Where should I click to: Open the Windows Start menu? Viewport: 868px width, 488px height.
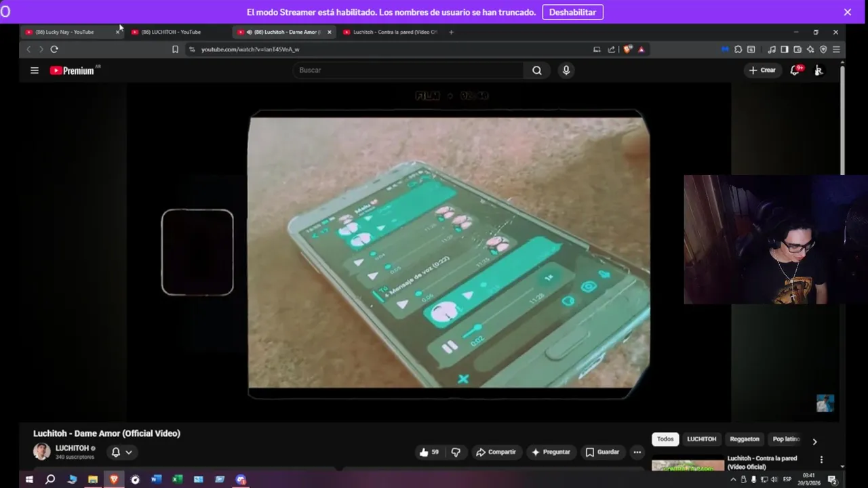pyautogui.click(x=29, y=479)
